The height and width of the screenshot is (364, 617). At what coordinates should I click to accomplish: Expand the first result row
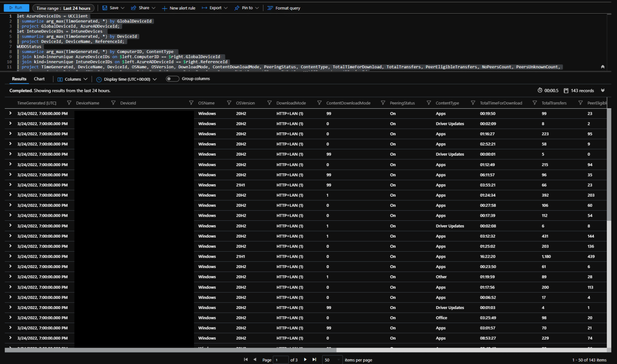[10, 114]
